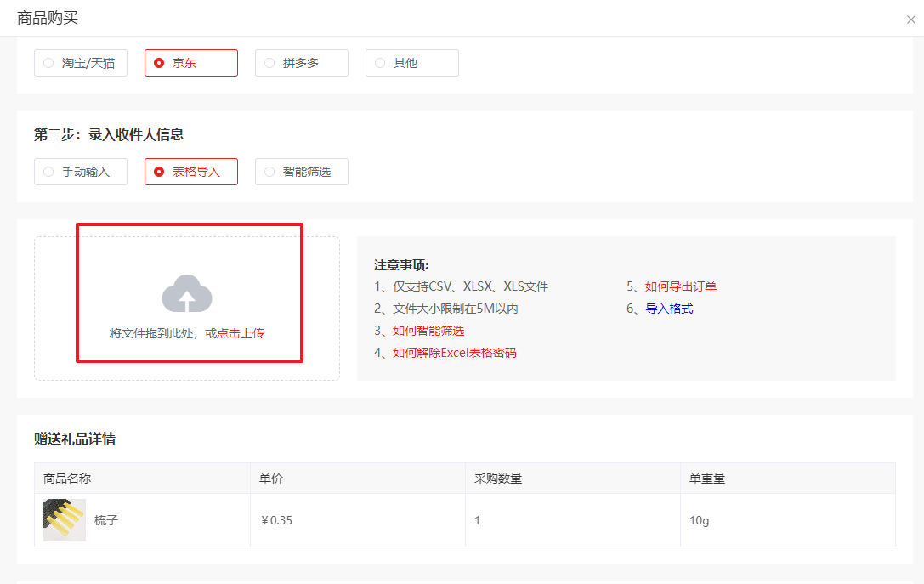This screenshot has width=924, height=584.
Task: Select 表格导入 recipient entry mode
Action: [191, 172]
